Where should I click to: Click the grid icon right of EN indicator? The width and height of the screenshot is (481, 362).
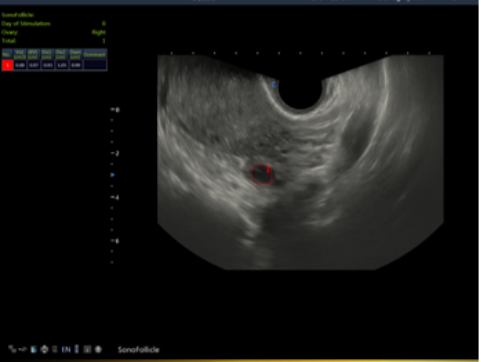click(x=87, y=349)
